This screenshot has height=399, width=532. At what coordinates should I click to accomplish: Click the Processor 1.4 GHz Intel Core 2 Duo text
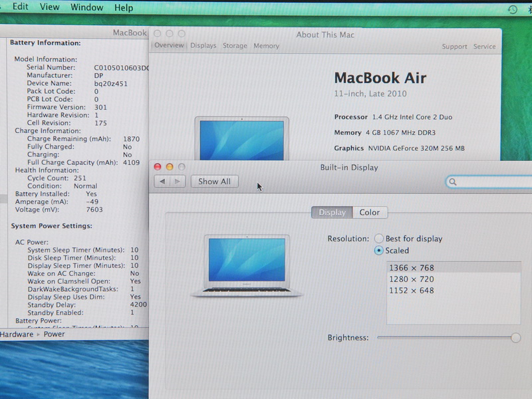point(393,117)
